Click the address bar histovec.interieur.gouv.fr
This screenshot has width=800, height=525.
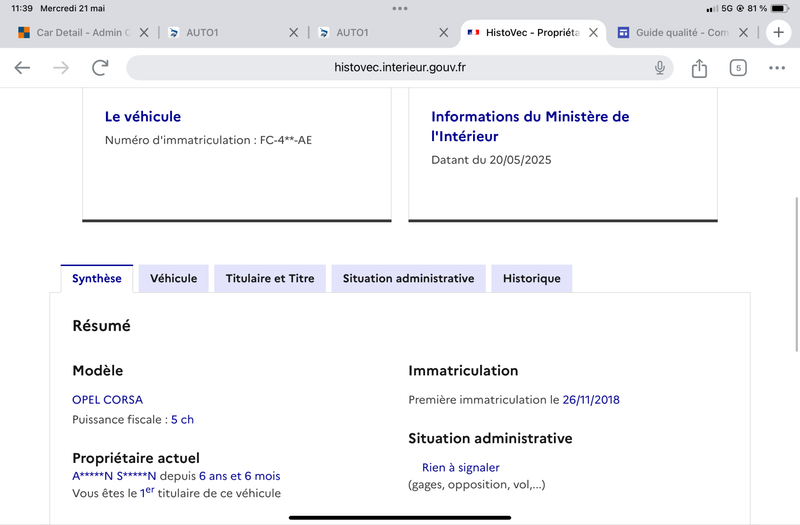tap(399, 67)
